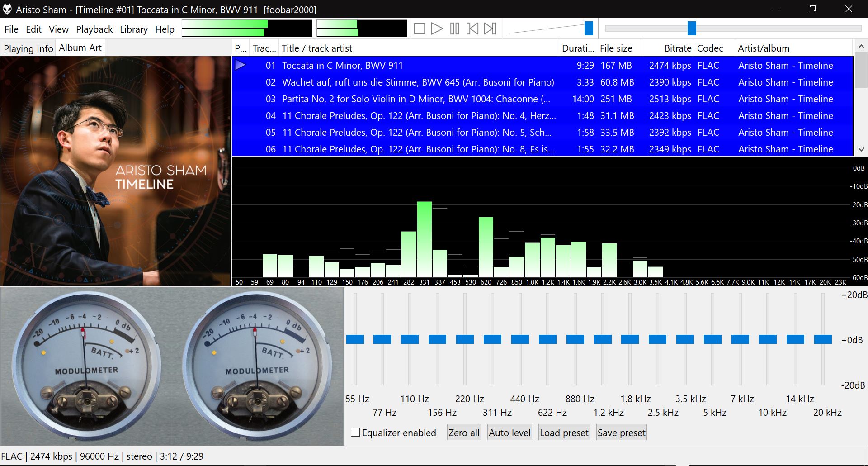
Task: Click the 220 Hz equalizer slider
Action: [465, 339]
